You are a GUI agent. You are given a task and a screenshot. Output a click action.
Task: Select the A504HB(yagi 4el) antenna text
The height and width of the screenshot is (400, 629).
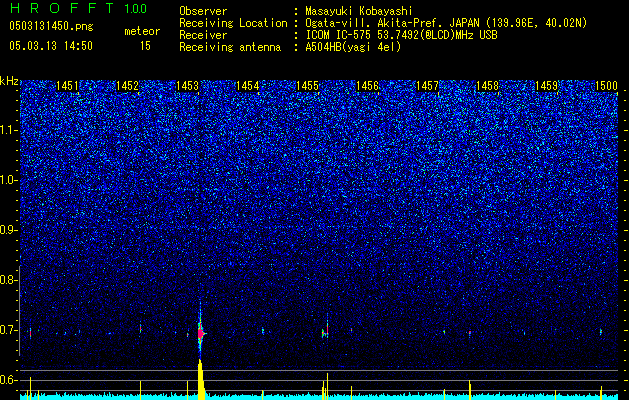tap(353, 47)
